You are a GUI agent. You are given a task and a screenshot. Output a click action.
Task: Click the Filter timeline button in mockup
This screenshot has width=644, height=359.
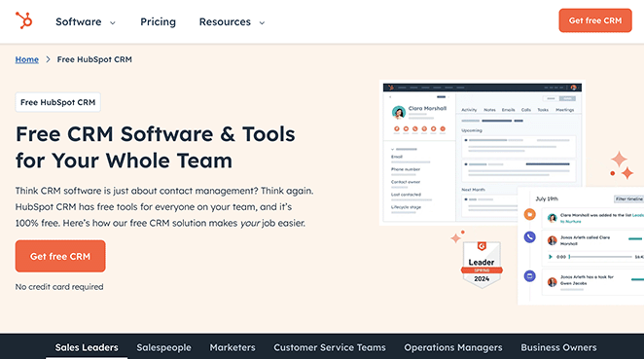pos(628,198)
